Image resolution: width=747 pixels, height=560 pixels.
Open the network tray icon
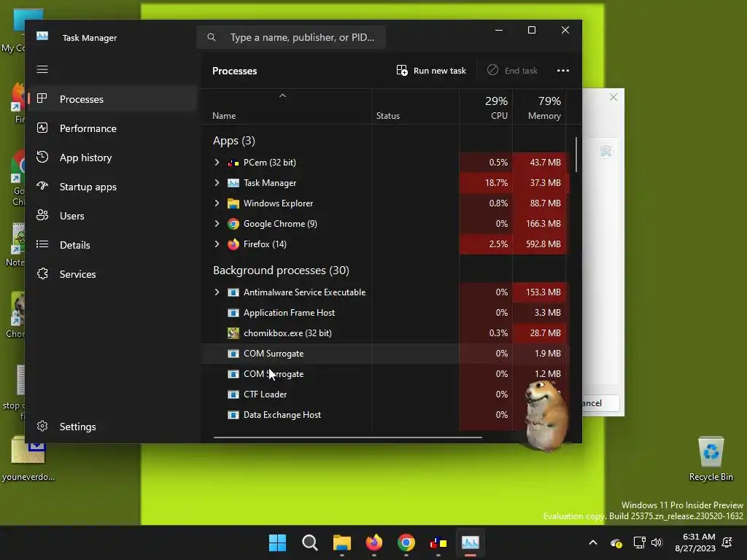639,542
